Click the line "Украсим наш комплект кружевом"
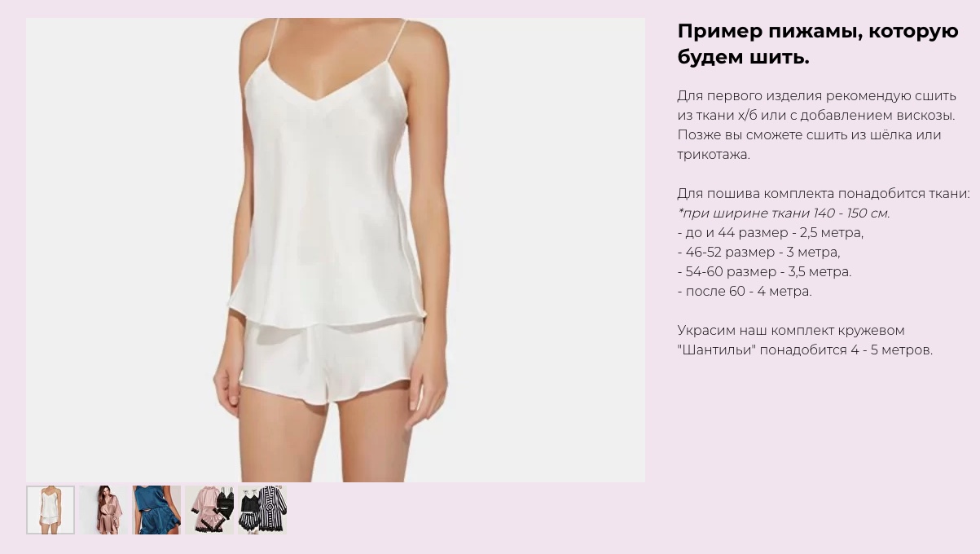Image resolution: width=980 pixels, height=554 pixels. coord(791,331)
